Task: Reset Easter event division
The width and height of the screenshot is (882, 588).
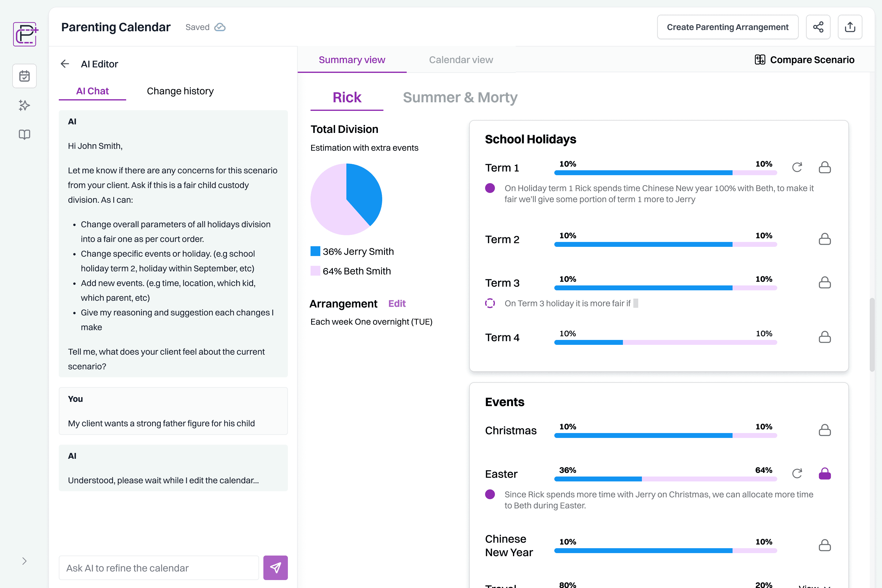Action: point(797,474)
